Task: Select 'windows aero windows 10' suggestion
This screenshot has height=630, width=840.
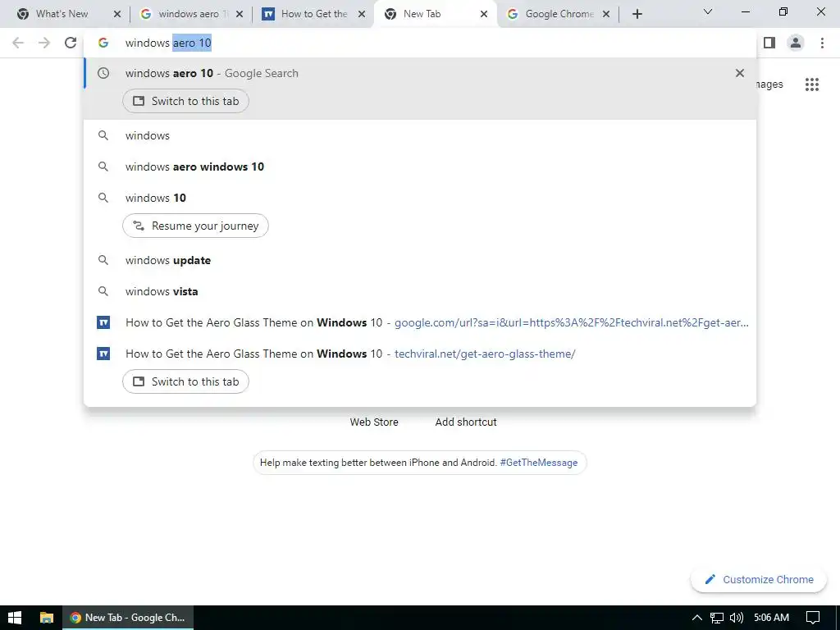Action: pyautogui.click(x=420, y=167)
